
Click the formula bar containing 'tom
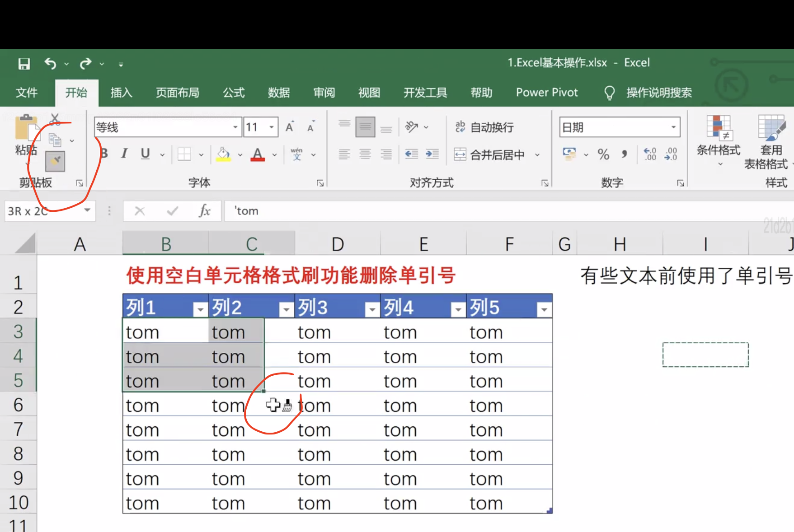[508, 211]
